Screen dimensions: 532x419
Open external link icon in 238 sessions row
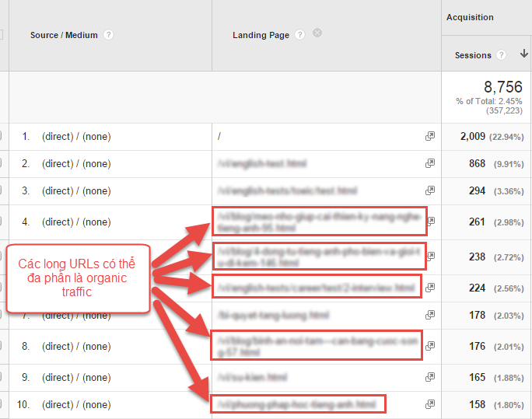click(431, 256)
